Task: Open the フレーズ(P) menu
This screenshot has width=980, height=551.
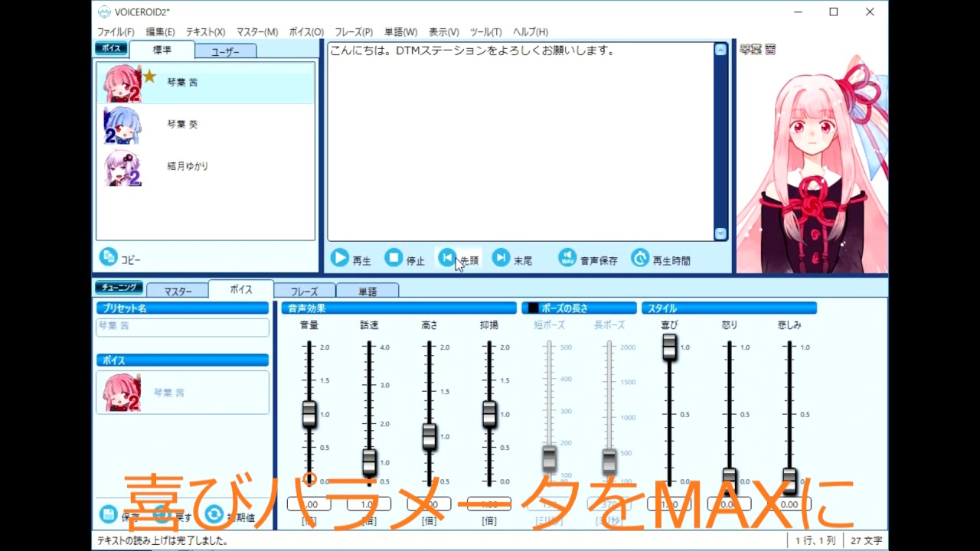Action: point(354,32)
